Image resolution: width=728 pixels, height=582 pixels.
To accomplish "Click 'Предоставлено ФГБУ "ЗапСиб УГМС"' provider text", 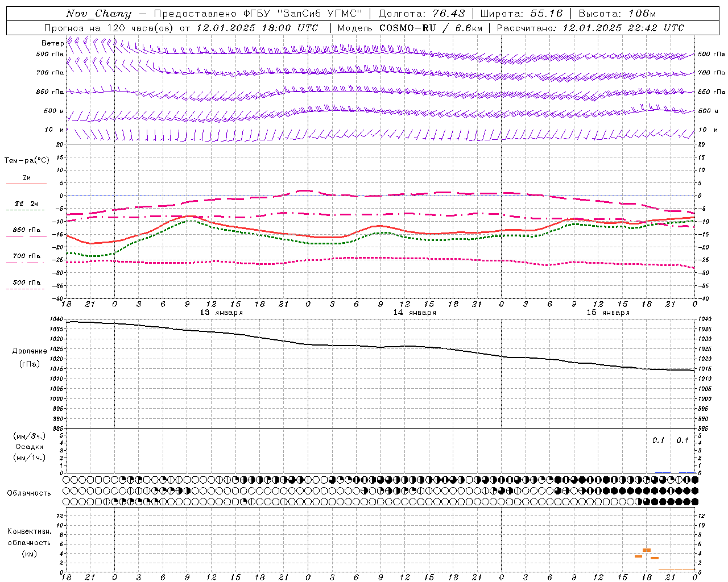I will coord(258,14).
